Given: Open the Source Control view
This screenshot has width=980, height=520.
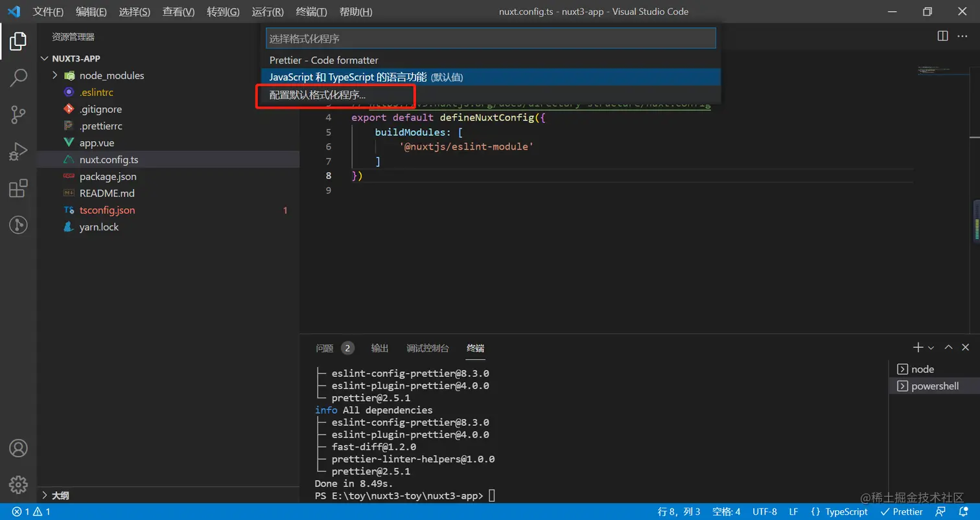Looking at the screenshot, I should [18, 115].
